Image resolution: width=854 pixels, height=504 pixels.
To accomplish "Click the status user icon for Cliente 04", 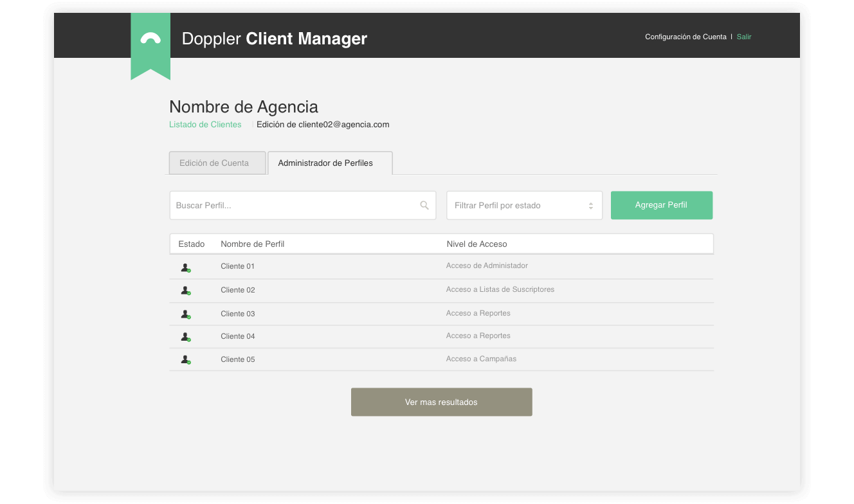I will click(186, 337).
